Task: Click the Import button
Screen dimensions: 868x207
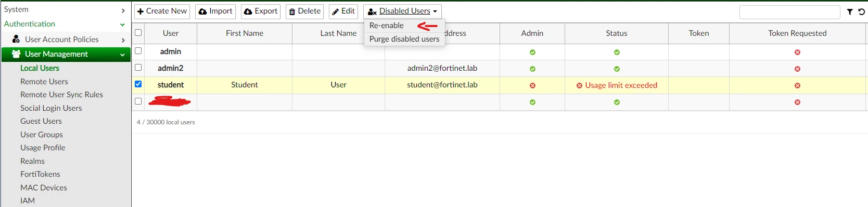Action: pos(215,11)
